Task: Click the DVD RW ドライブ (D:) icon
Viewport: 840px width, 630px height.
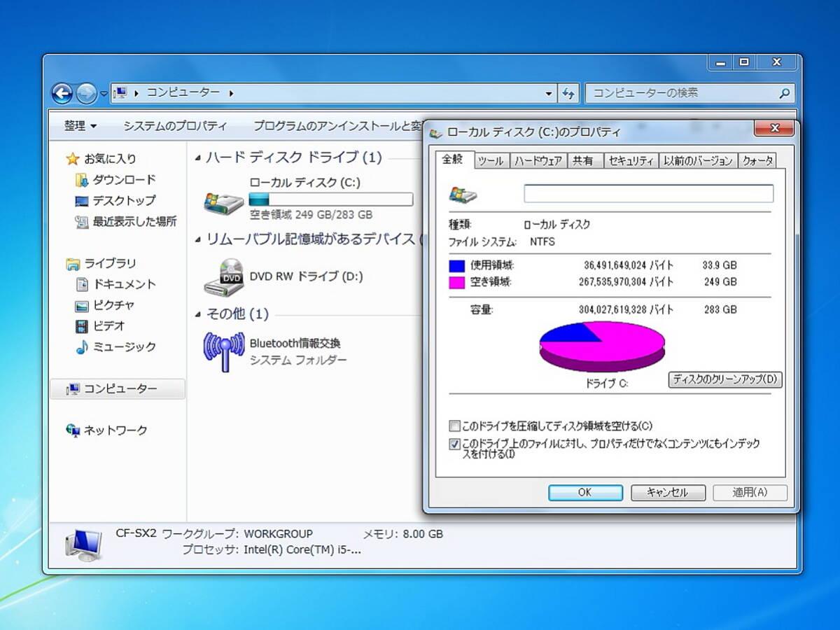Action: click(224, 277)
